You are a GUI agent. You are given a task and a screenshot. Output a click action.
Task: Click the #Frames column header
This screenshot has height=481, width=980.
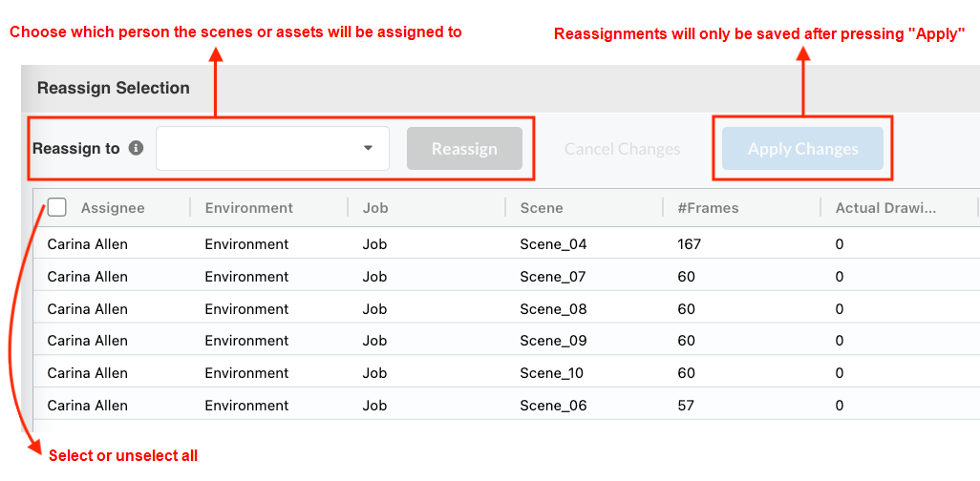click(708, 208)
